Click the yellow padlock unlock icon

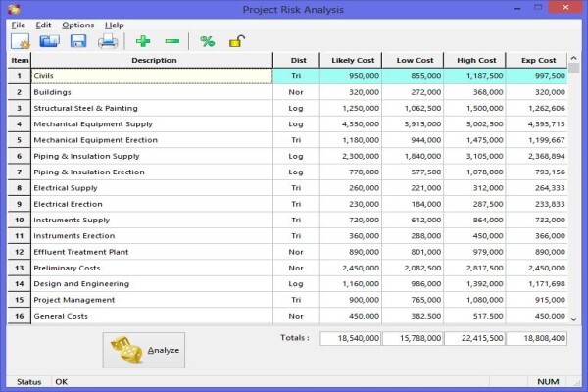pyautogui.click(x=237, y=41)
